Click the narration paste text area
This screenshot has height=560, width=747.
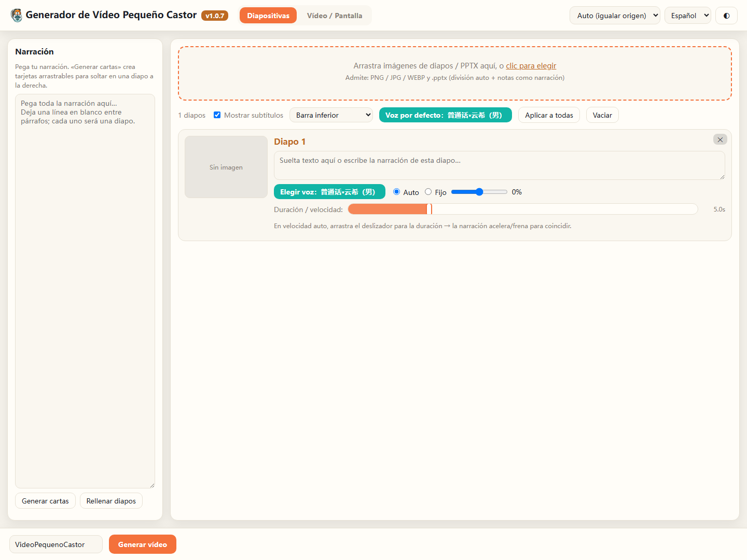(x=85, y=291)
